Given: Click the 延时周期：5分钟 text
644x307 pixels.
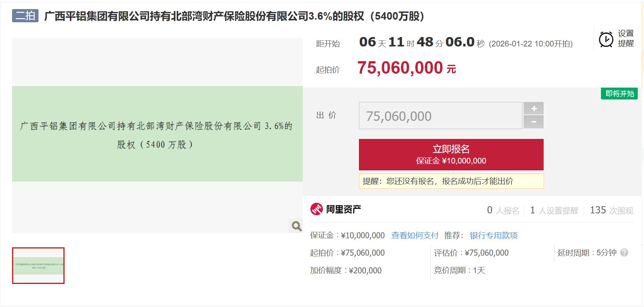Looking at the screenshot, I should (x=587, y=253).
